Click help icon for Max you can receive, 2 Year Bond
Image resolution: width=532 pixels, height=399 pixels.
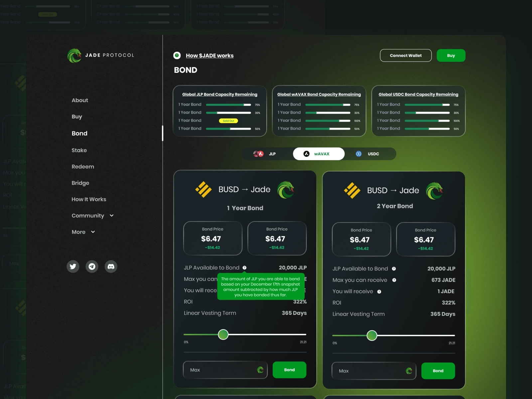point(394,280)
